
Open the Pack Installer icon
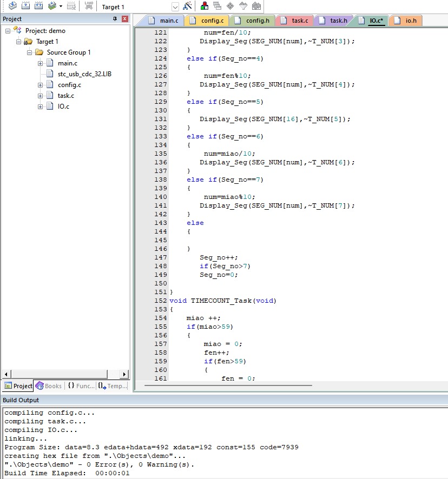[256, 6]
